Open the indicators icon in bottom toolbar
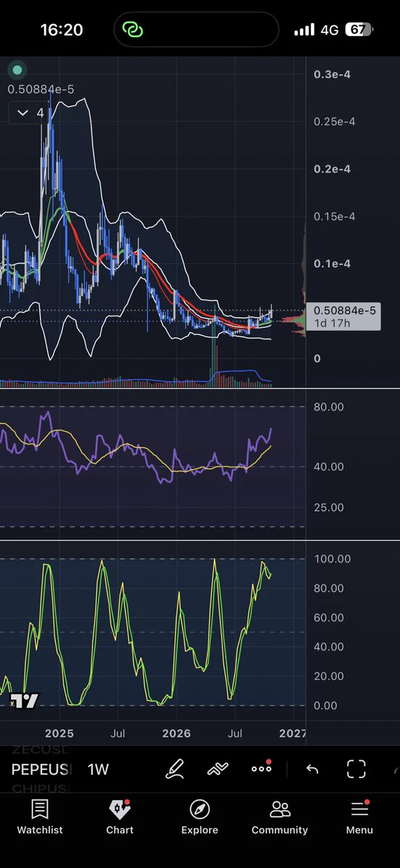Screen dimensions: 400x868 218,768
